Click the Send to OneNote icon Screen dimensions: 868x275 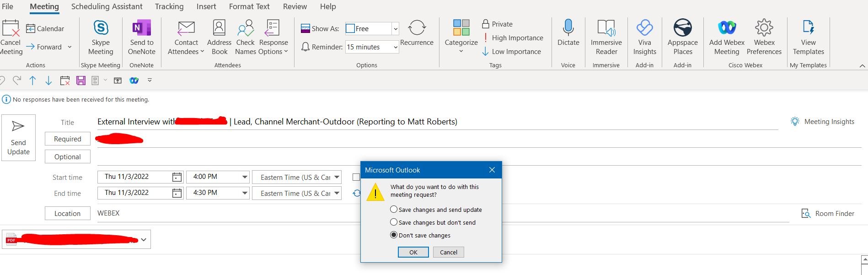141,28
